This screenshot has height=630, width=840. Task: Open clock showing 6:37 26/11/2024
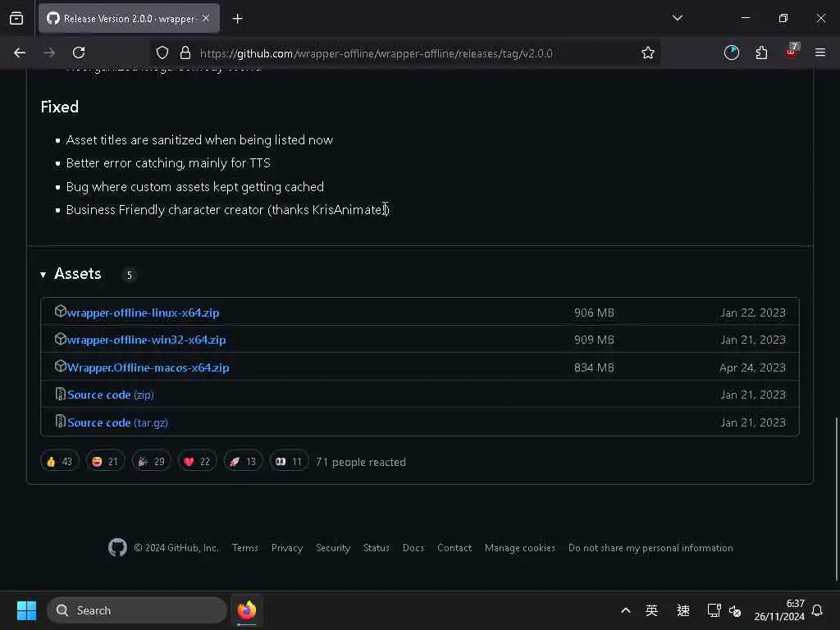pyautogui.click(x=779, y=610)
